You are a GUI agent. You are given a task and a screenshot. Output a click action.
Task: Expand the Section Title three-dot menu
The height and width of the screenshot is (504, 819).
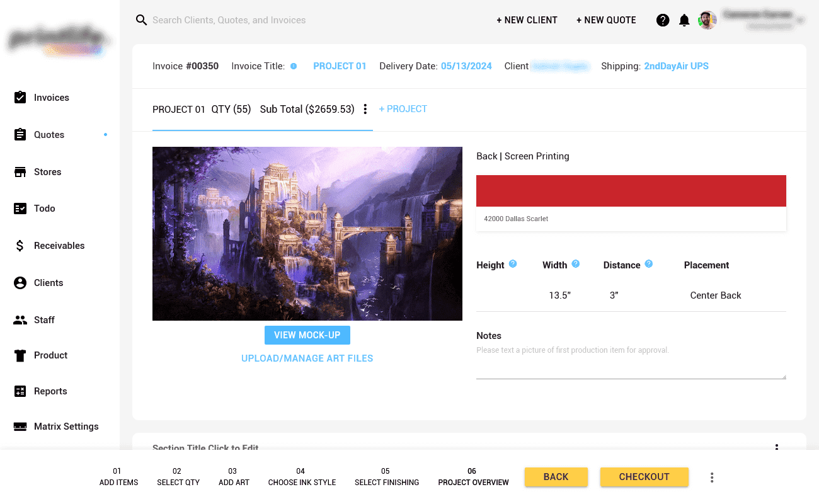click(x=777, y=447)
